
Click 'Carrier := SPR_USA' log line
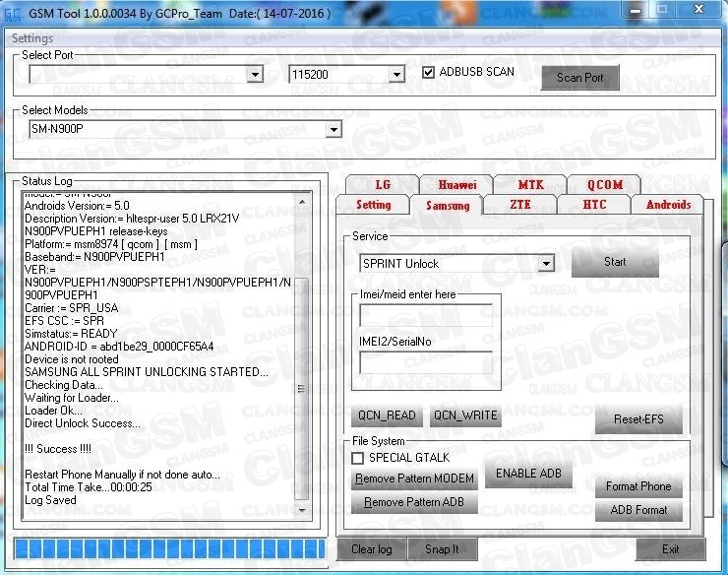72,308
